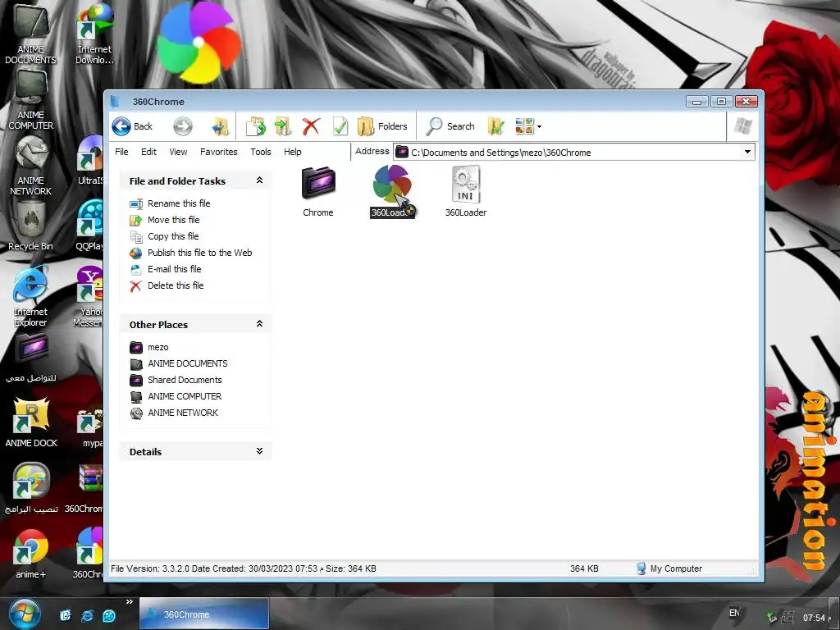840x630 pixels.
Task: Open the Start menu orb
Action: click(x=25, y=614)
